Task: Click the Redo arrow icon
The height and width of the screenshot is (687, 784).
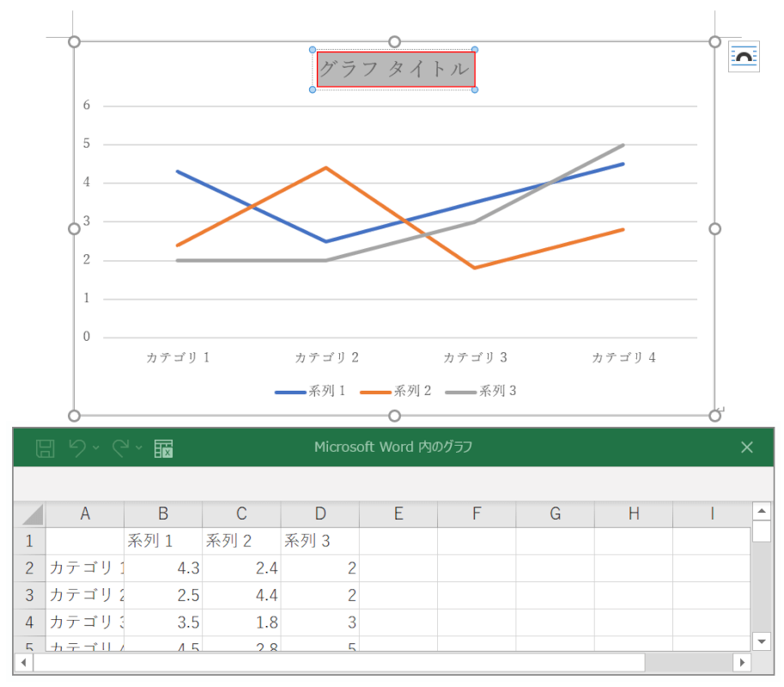Action: coord(120,447)
